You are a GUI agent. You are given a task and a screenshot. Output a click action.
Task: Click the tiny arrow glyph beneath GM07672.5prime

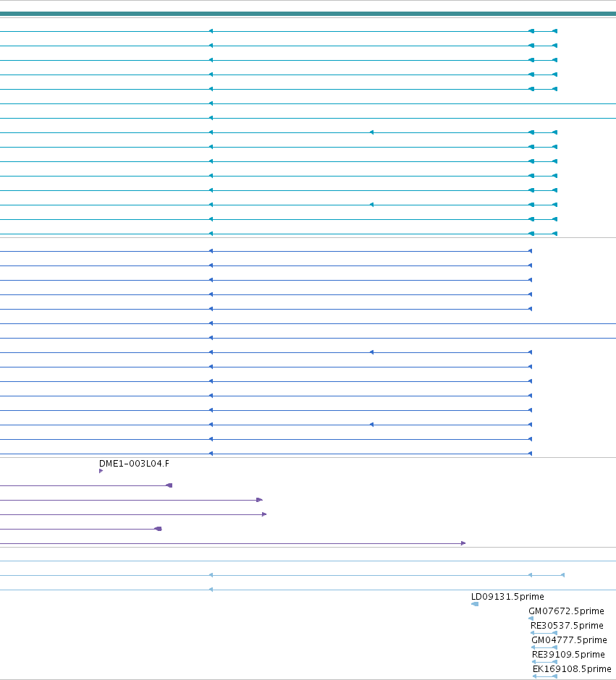(x=531, y=619)
